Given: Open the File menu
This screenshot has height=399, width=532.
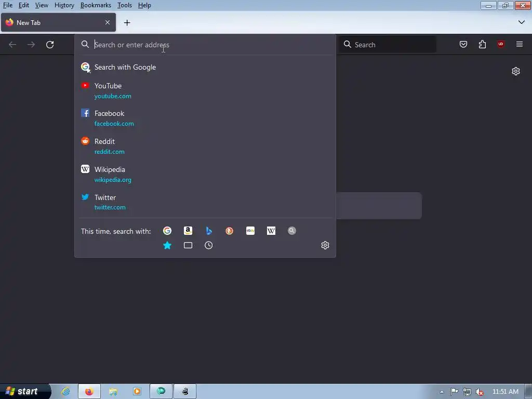Looking at the screenshot, I should click(8, 5).
